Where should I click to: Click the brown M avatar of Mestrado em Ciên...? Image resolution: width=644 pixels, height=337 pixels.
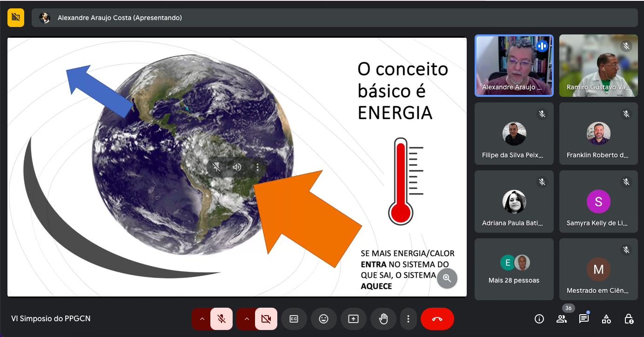tap(598, 270)
